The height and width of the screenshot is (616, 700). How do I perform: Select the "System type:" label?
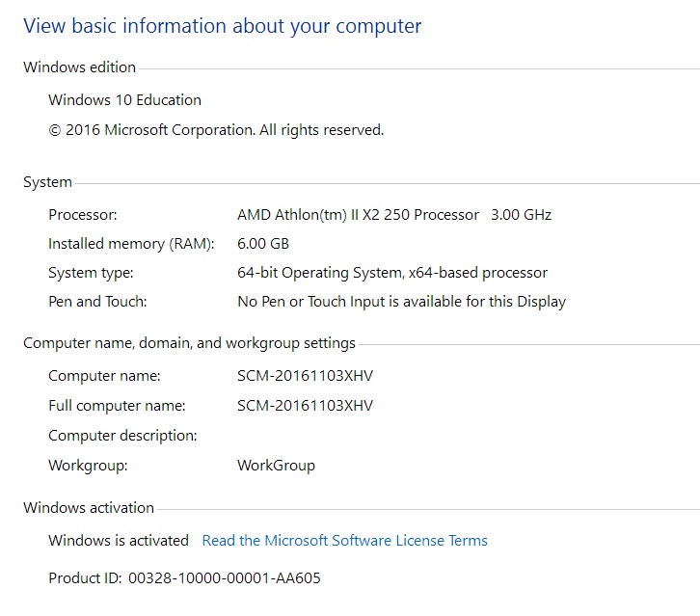coord(91,273)
